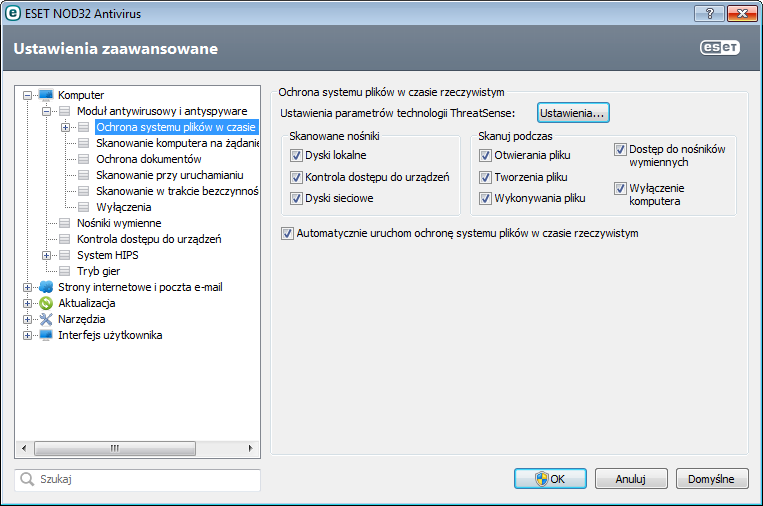Uncheck Dyski sieciowe checkbox

(x=296, y=199)
